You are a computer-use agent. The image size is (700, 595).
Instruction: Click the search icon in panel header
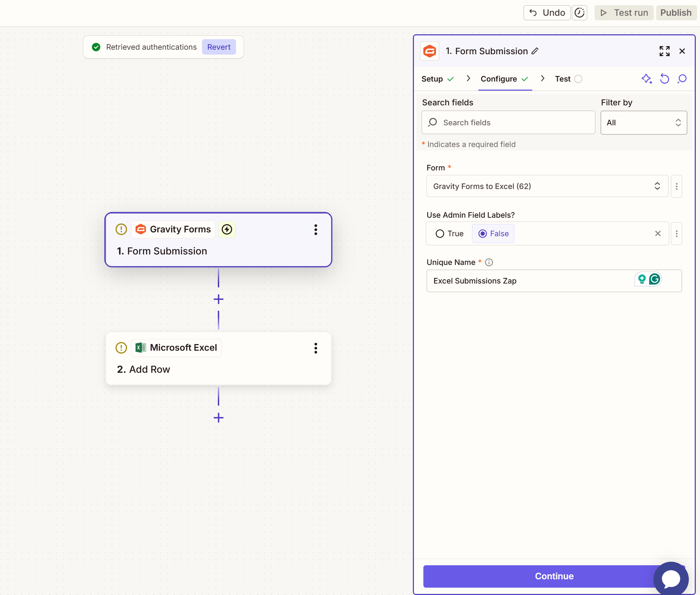click(682, 79)
